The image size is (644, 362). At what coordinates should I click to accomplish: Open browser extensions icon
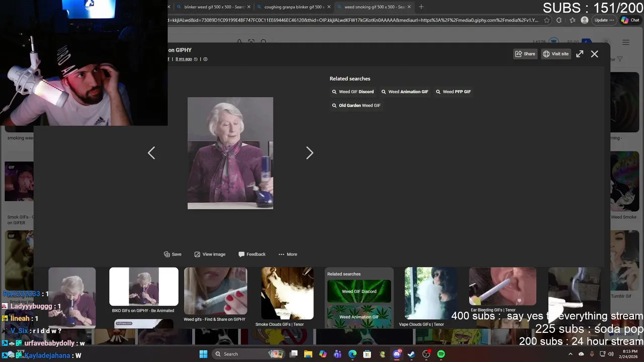click(559, 20)
